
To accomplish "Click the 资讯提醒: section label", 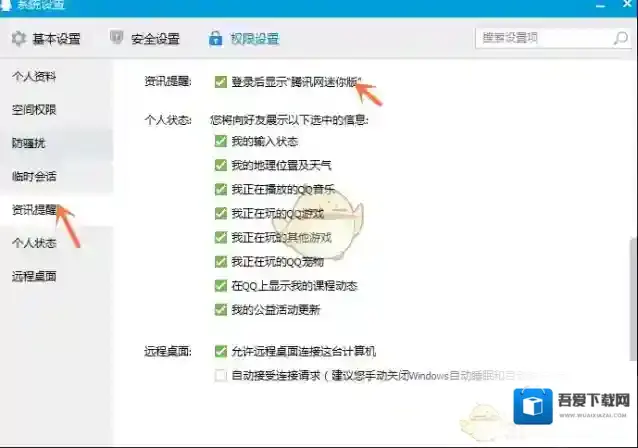I will [x=168, y=81].
